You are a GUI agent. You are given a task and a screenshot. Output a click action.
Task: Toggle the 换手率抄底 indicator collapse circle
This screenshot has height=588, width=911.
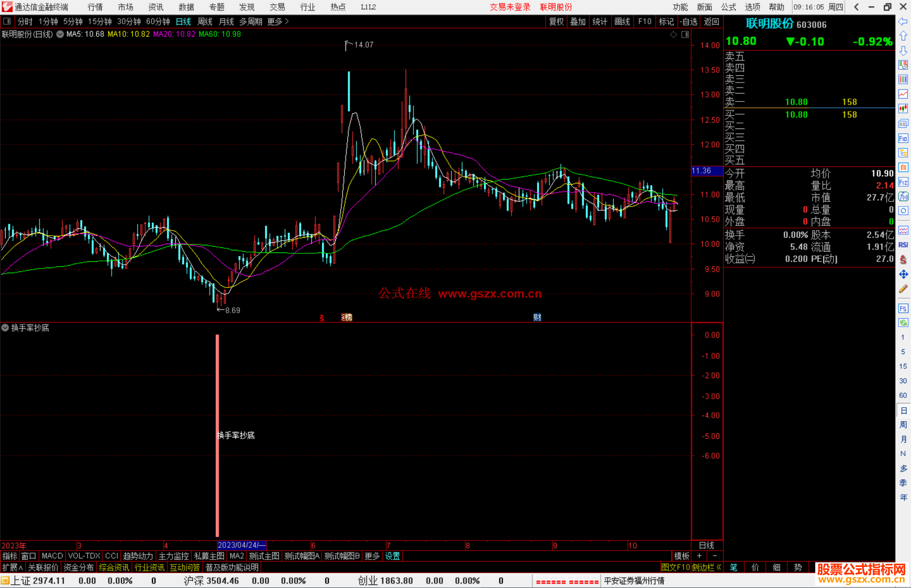[5, 328]
